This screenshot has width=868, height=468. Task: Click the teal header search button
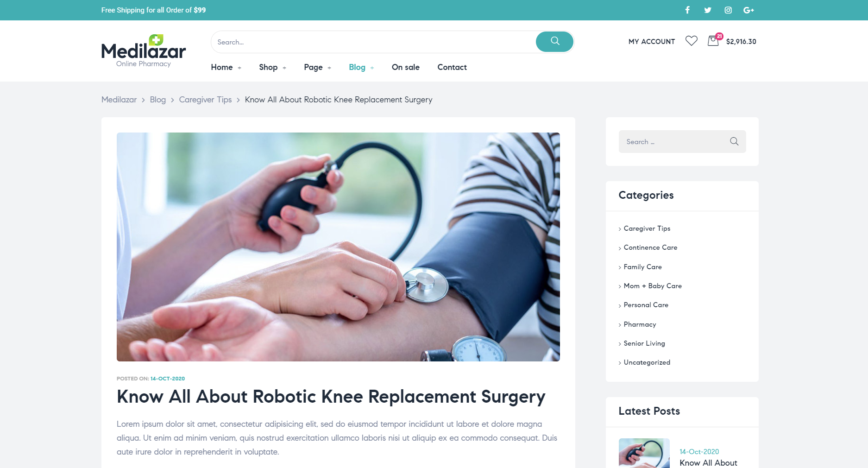click(x=555, y=42)
